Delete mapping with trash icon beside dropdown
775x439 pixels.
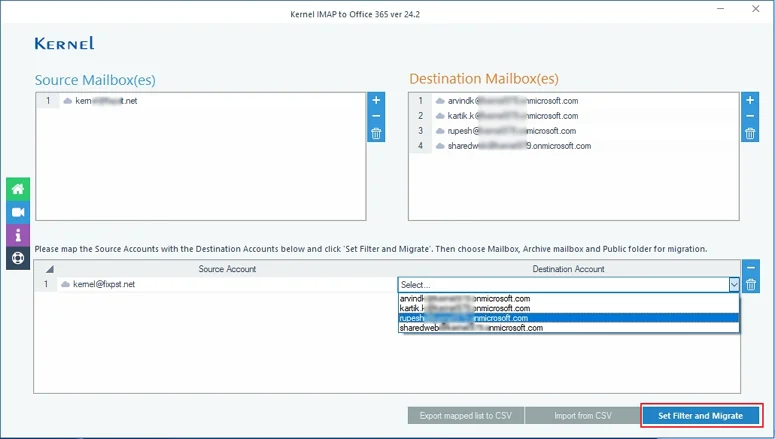[751, 285]
